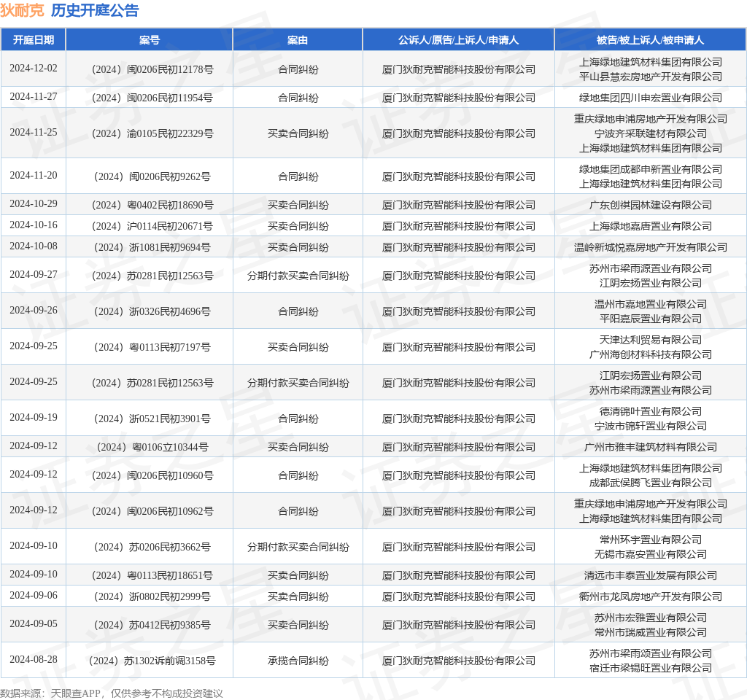Screen dimensions: 747x700
Task: Click case number (2024)浙0326民初4696号
Action: (152, 312)
